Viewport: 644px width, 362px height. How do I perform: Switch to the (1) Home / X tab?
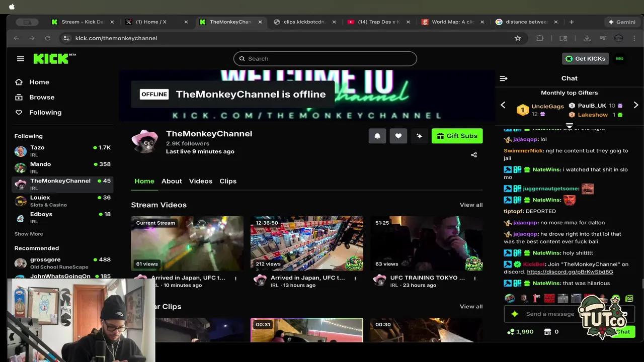(x=156, y=22)
